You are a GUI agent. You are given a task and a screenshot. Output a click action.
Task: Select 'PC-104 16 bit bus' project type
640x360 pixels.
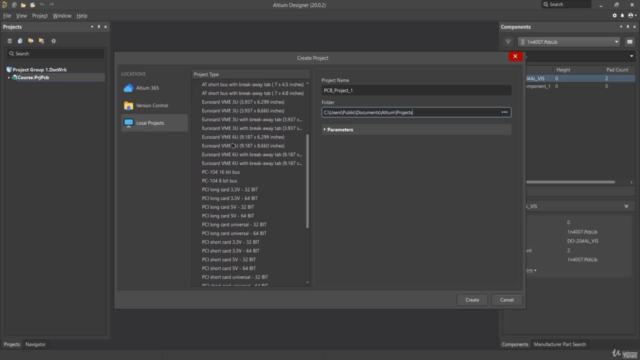220,172
